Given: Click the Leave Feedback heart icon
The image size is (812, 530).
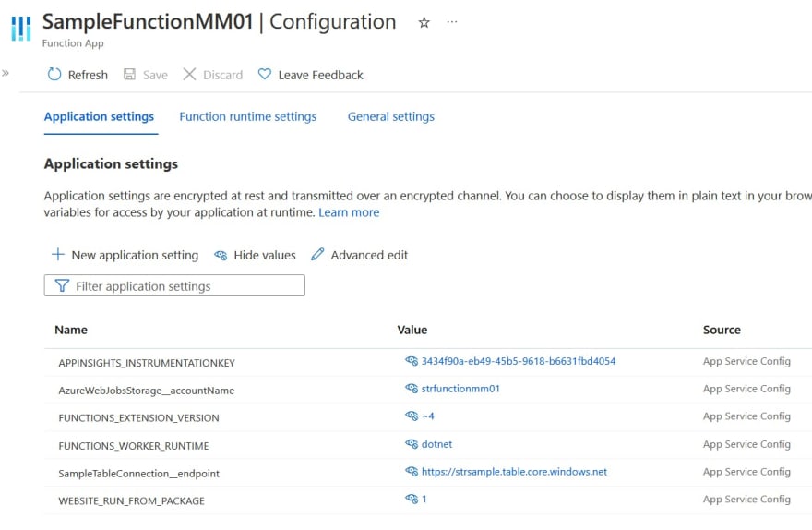Looking at the screenshot, I should click(x=265, y=75).
